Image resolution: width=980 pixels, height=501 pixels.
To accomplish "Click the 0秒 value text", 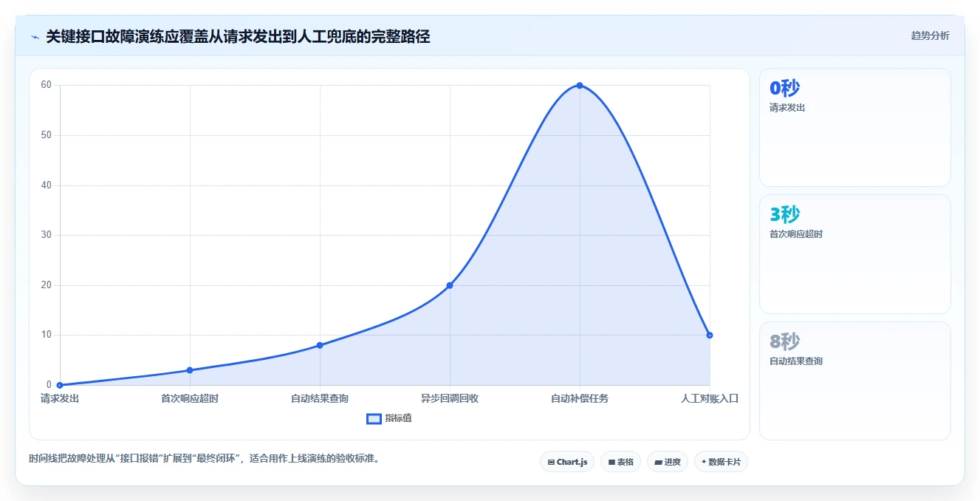I will click(784, 88).
